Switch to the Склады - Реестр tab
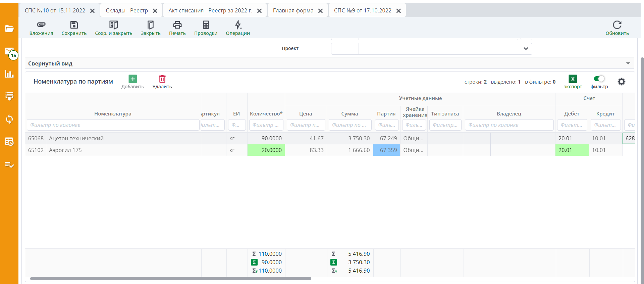 pos(127,11)
